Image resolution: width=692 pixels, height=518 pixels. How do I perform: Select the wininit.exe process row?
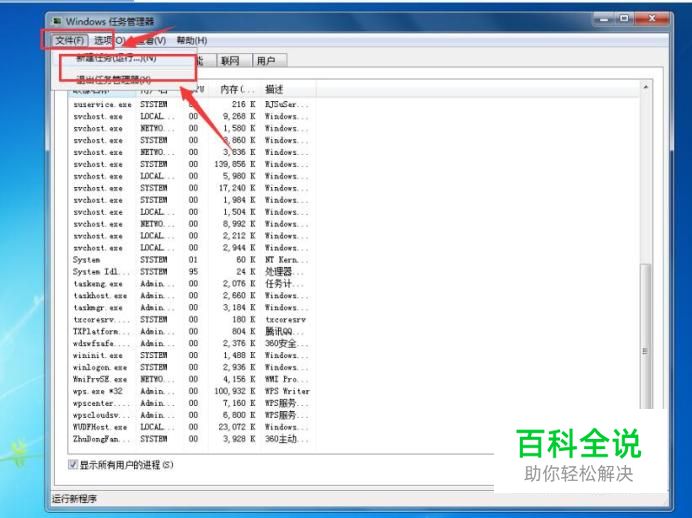191,355
